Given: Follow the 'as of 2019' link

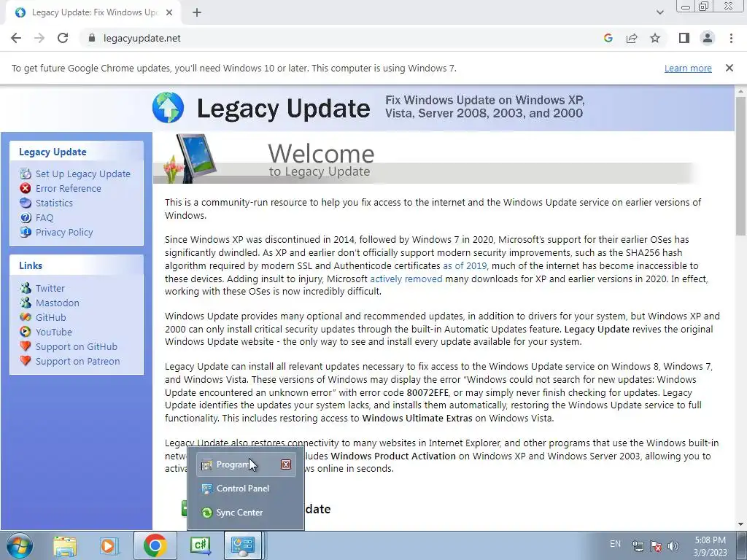Looking at the screenshot, I should click(x=465, y=265).
